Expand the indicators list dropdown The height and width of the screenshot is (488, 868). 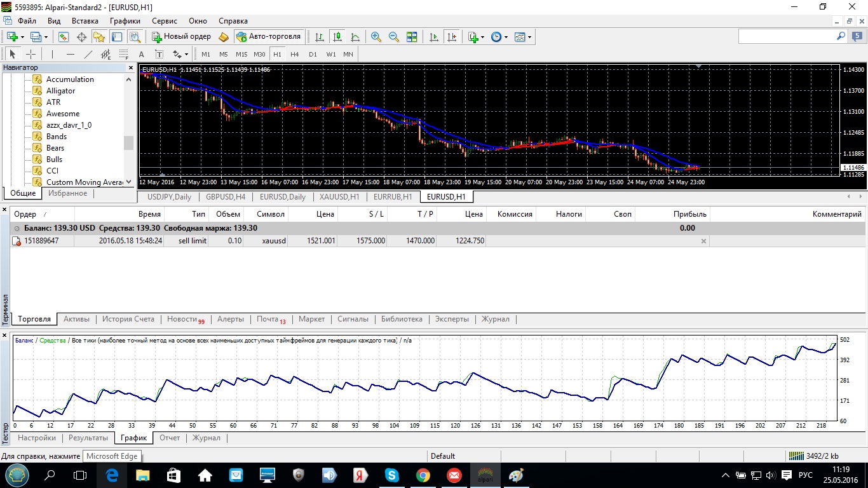click(483, 37)
